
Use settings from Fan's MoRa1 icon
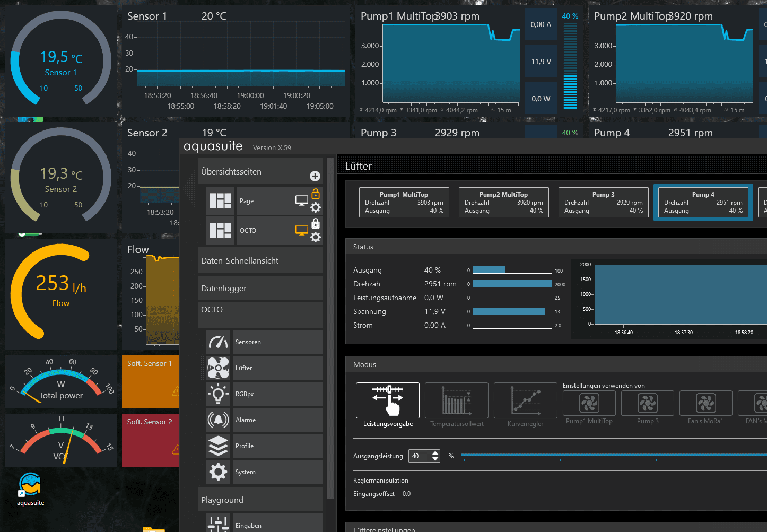[x=706, y=404]
